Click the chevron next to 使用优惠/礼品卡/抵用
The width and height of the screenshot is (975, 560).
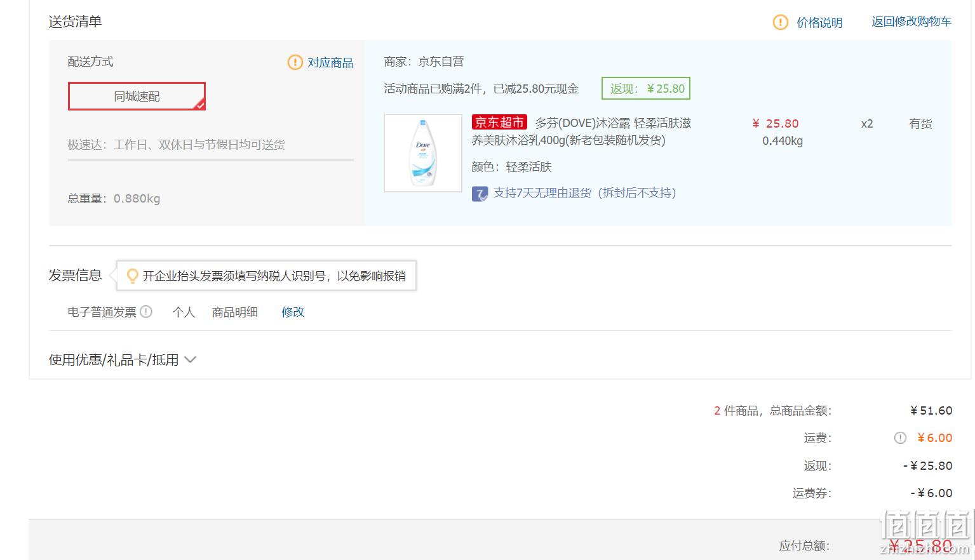tap(190, 360)
